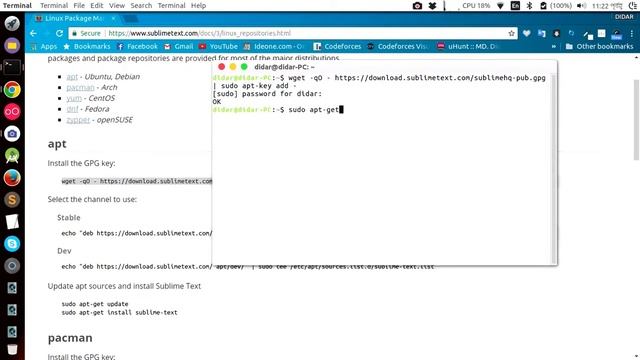Open Wi-Fi network indicator

[x=500, y=6]
